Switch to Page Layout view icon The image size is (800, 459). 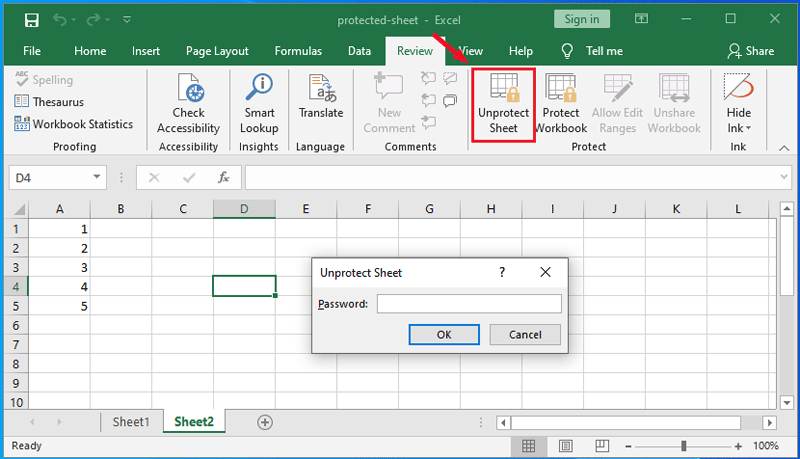point(565,446)
